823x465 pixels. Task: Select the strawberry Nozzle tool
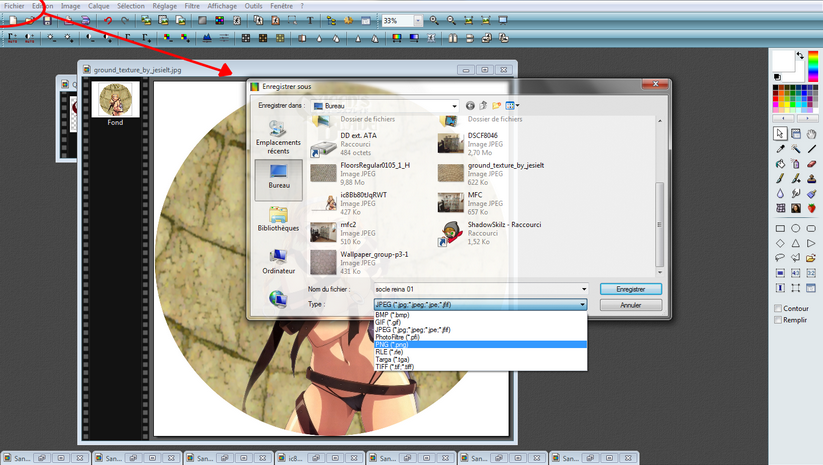[x=811, y=208]
